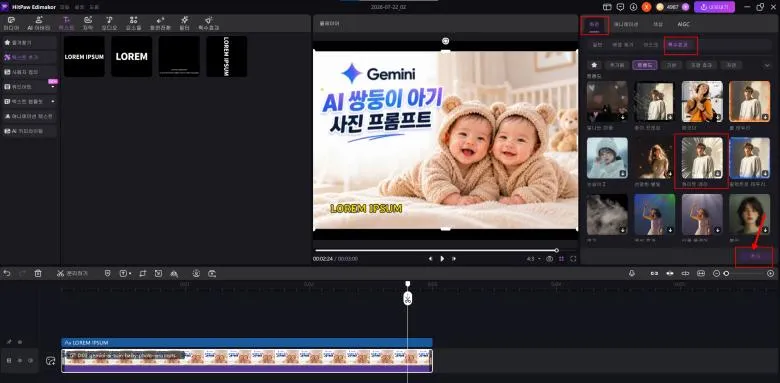Step to next frame in player

(x=454, y=259)
